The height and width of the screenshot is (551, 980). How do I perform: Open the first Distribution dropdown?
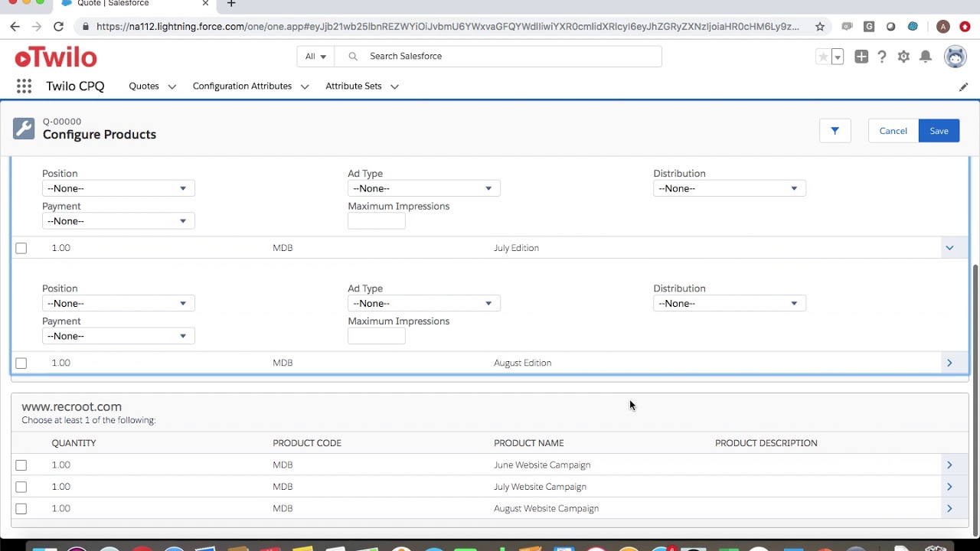coord(730,188)
